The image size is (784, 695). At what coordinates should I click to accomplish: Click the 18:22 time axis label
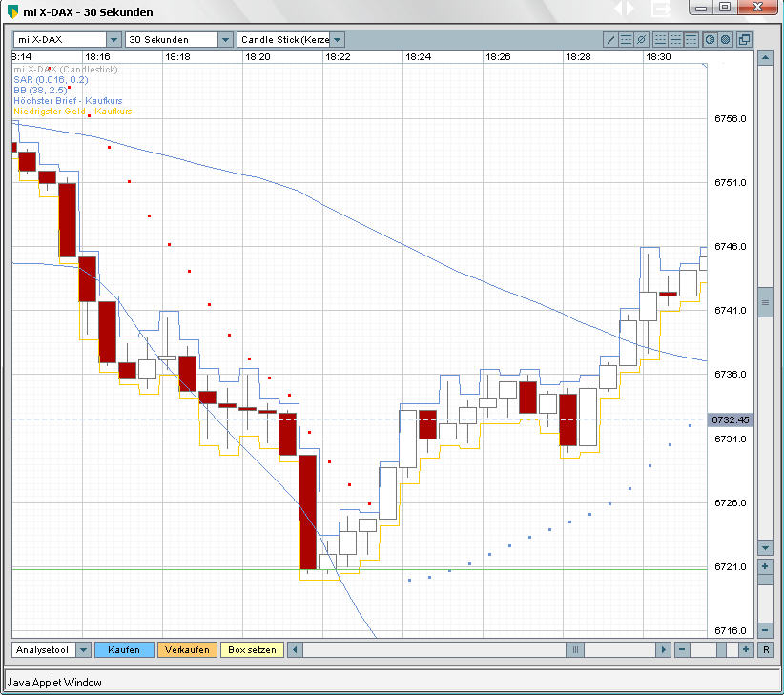coord(338,56)
